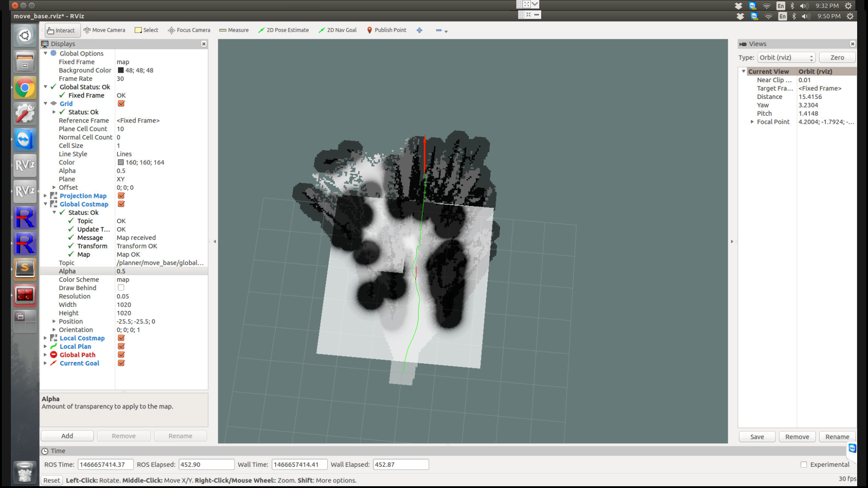Select the Global Path display item
This screenshot has width=868, height=488.
pyautogui.click(x=77, y=355)
